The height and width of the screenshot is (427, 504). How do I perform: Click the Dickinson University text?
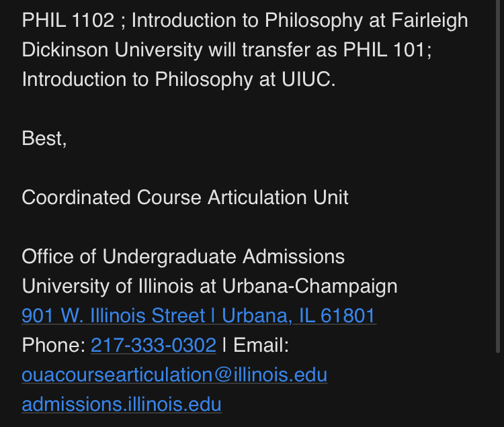pos(112,50)
